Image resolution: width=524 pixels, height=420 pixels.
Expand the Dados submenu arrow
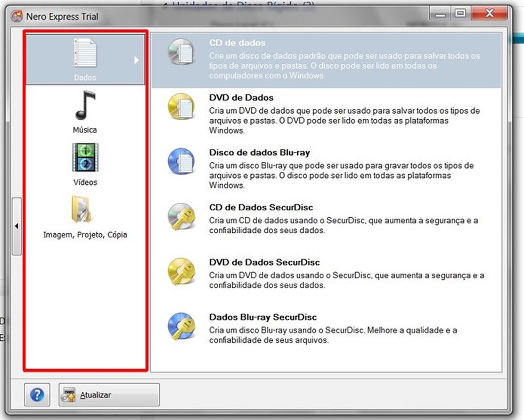136,60
